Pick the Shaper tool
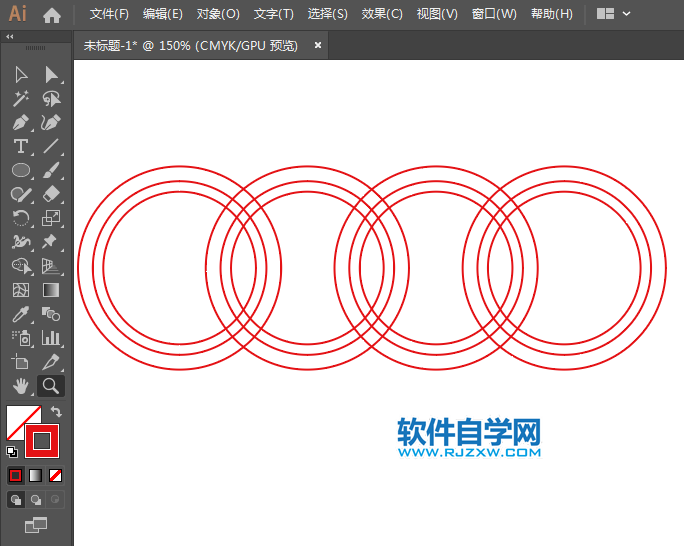The width and height of the screenshot is (684, 546). pos(21,194)
